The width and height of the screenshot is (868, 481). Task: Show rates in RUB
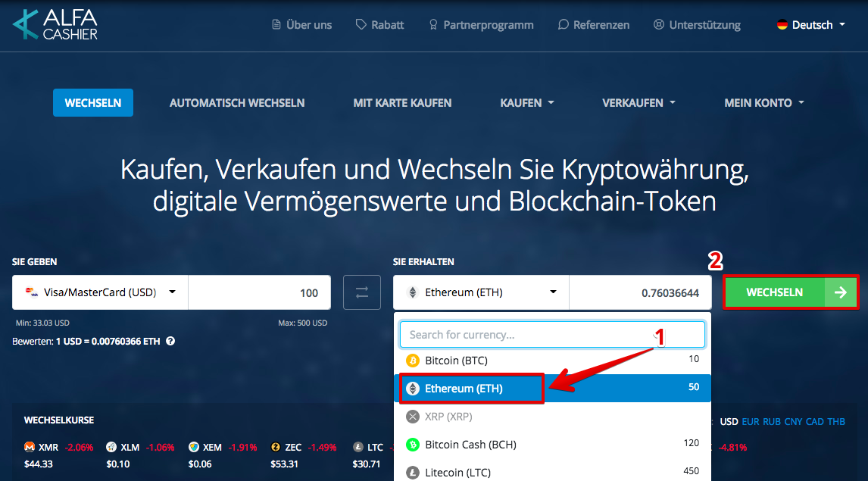tap(772, 421)
